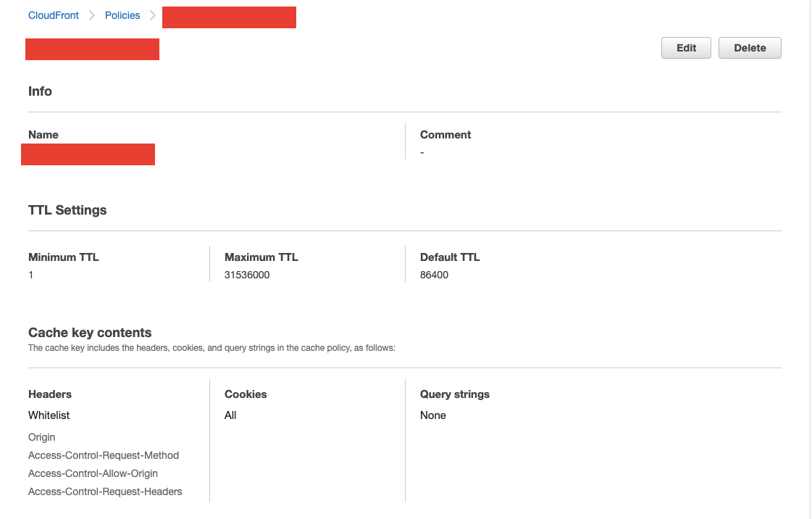Click the Access-Control-Request-Method header entry

(103, 455)
